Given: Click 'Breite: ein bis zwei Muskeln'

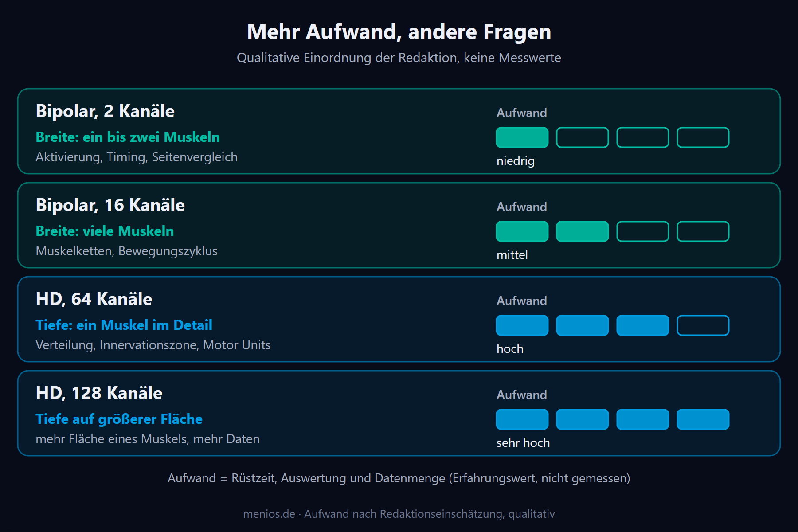Looking at the screenshot, I should tap(128, 137).
